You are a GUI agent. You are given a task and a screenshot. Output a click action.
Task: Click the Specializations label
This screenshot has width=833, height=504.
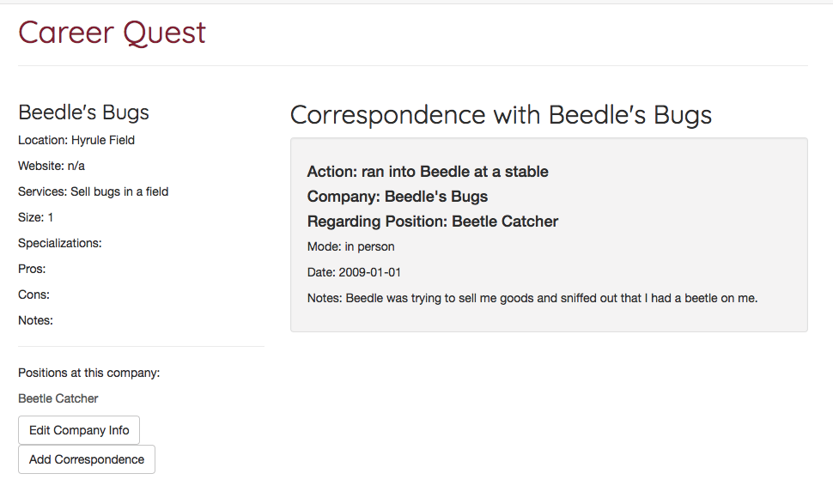point(60,243)
